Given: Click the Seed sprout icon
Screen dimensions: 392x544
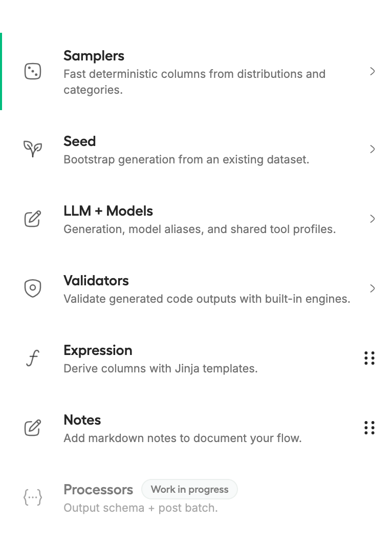Looking at the screenshot, I should (33, 149).
